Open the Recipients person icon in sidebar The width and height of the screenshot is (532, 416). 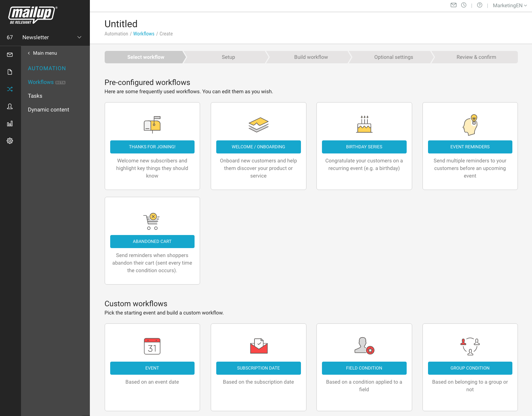coord(10,106)
